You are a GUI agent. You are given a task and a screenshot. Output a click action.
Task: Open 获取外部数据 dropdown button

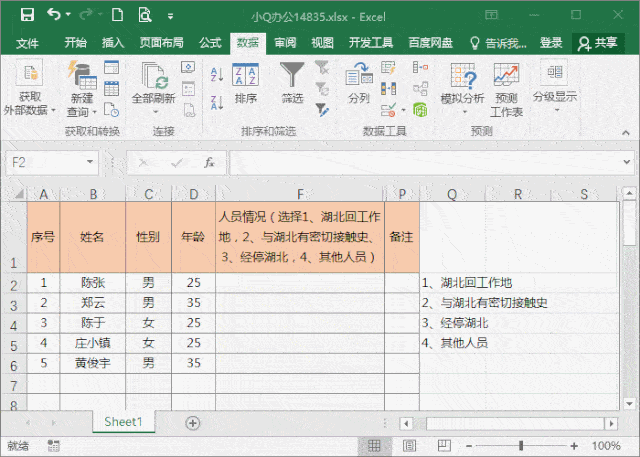tap(29, 87)
